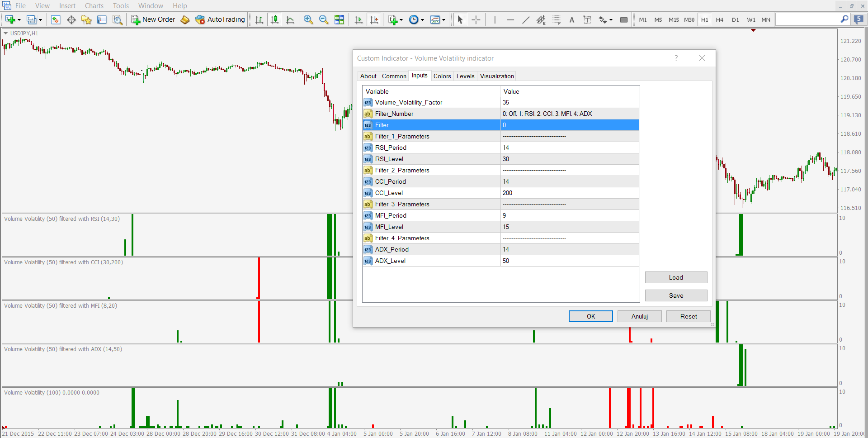Switch to the Colors tab

click(442, 76)
